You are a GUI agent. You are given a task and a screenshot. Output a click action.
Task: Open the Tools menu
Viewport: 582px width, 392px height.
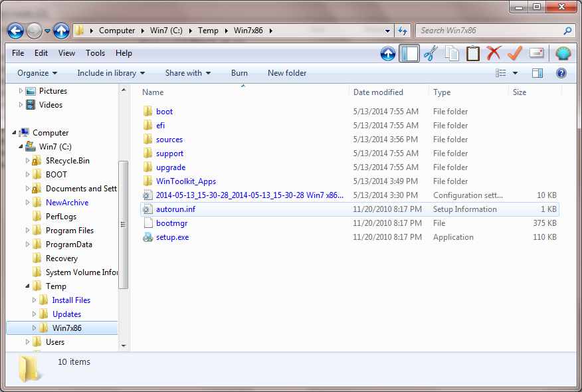tap(95, 53)
